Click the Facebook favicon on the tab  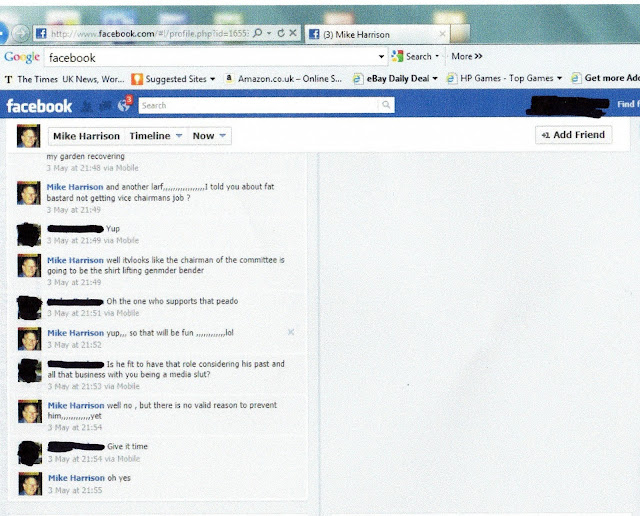pos(314,34)
